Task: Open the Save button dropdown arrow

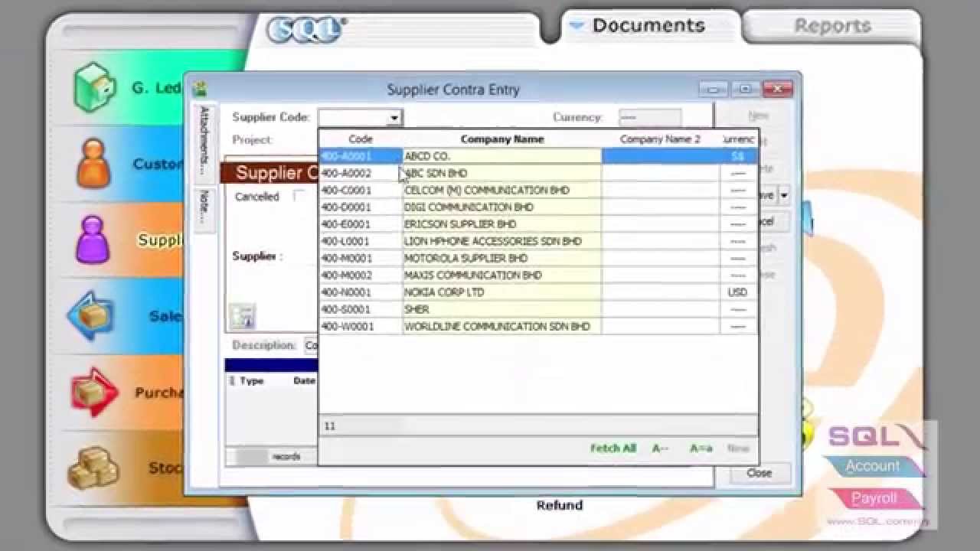Action: pyautogui.click(x=784, y=196)
